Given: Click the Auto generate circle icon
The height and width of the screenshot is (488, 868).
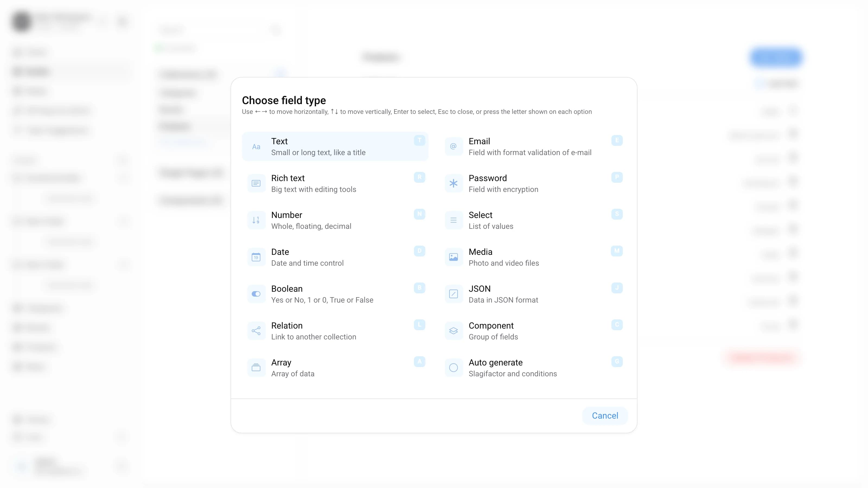Looking at the screenshot, I should click(454, 368).
